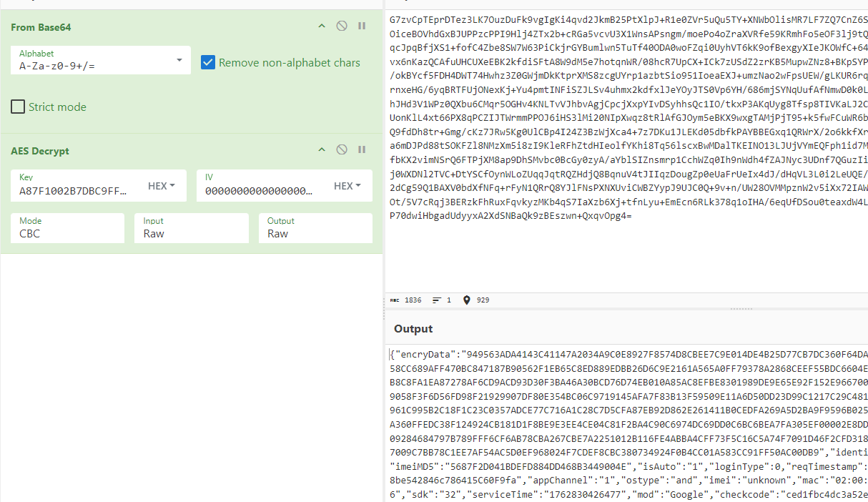This screenshot has height=502, width=868.
Task: Click the IV input field
Action: (259, 191)
